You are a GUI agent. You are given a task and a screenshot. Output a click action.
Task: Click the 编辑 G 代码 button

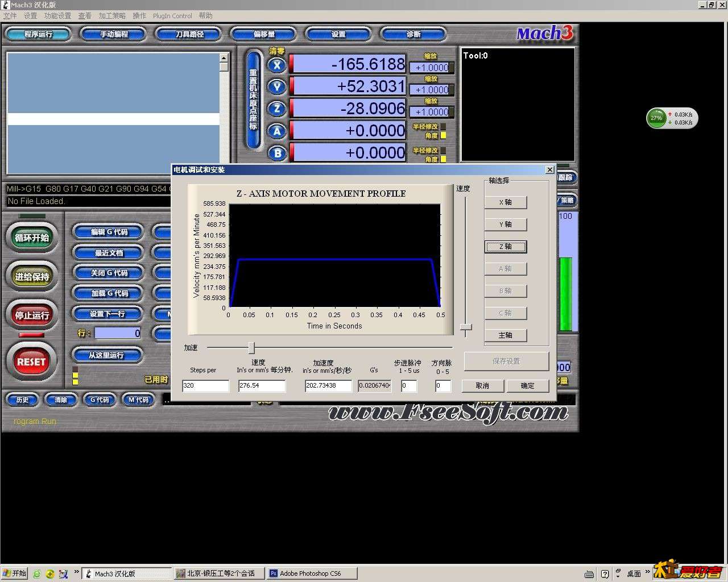109,232
